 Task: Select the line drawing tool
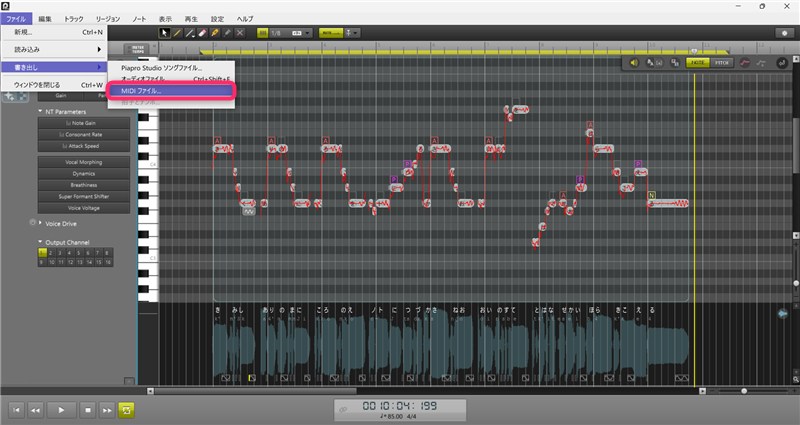pos(190,33)
